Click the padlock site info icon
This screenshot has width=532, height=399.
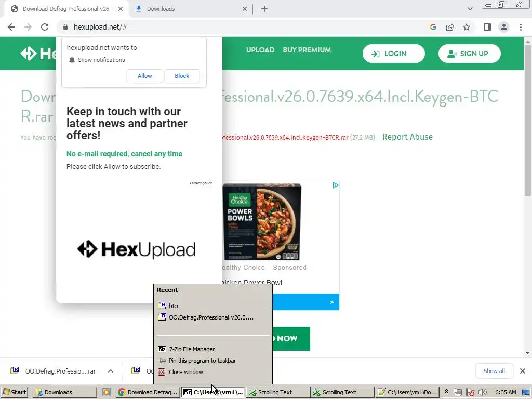pos(65,27)
